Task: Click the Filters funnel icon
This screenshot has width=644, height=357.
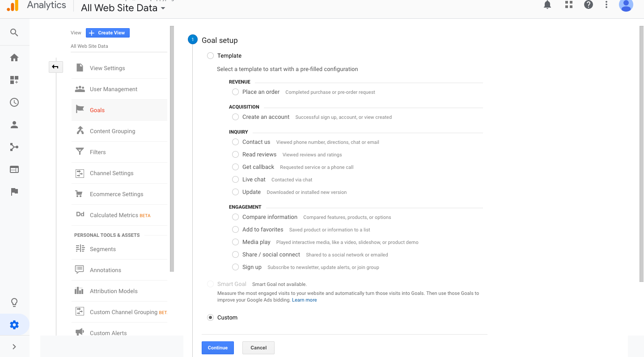Action: [80, 151]
